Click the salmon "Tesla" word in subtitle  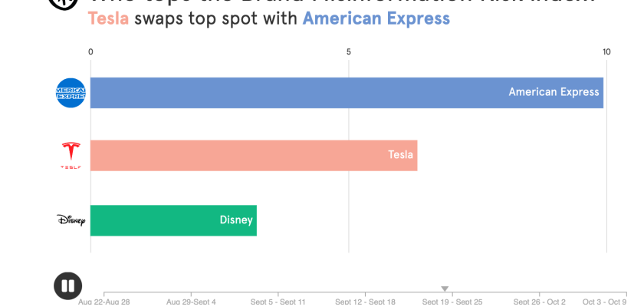(x=108, y=18)
